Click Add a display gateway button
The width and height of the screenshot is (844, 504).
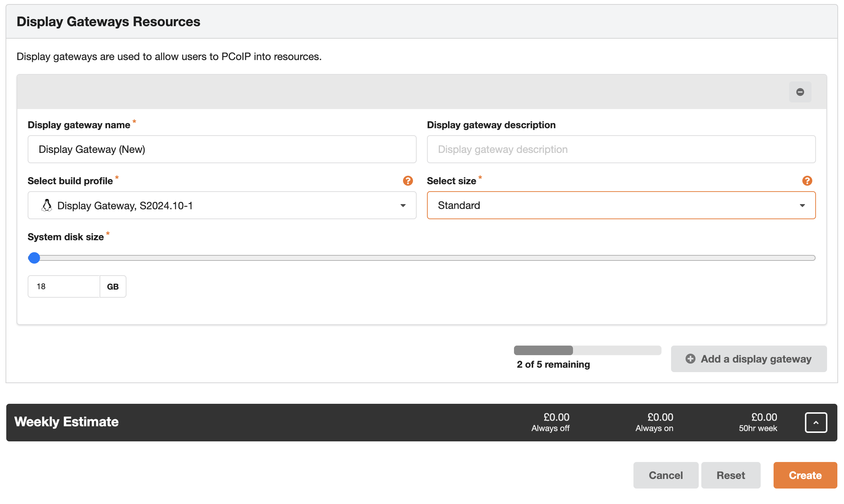tap(749, 359)
